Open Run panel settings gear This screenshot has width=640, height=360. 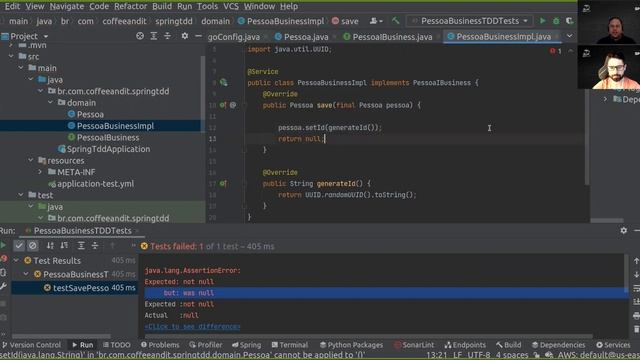click(x=624, y=231)
